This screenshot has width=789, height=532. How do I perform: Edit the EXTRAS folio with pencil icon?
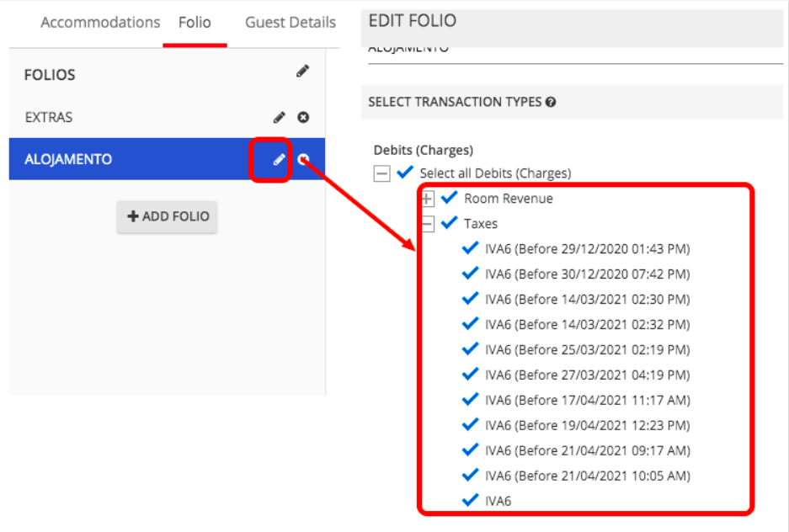280,117
